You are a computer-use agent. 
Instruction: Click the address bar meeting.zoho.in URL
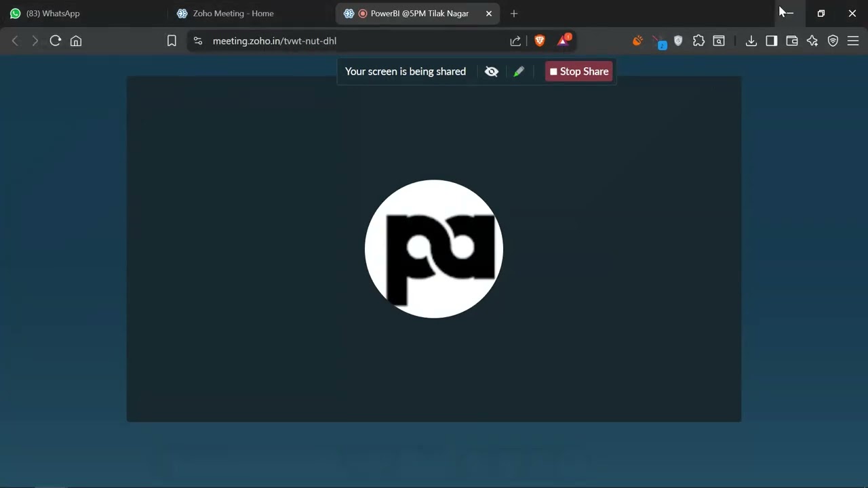click(275, 41)
